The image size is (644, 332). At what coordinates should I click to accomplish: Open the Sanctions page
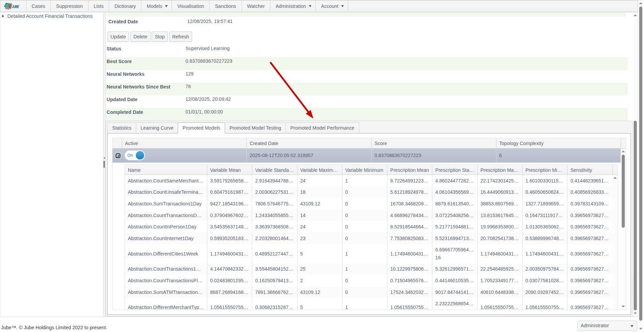click(x=225, y=6)
